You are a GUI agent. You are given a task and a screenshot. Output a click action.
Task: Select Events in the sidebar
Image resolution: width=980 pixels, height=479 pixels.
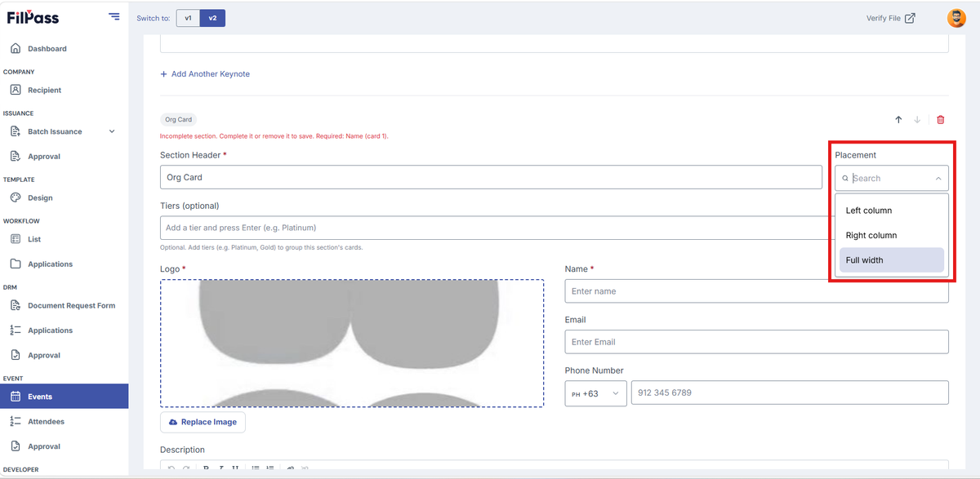(64, 397)
